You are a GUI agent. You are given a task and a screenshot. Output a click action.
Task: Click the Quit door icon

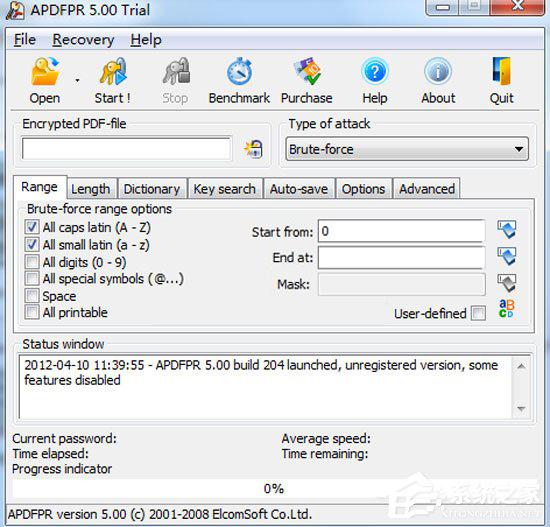pyautogui.click(x=502, y=71)
